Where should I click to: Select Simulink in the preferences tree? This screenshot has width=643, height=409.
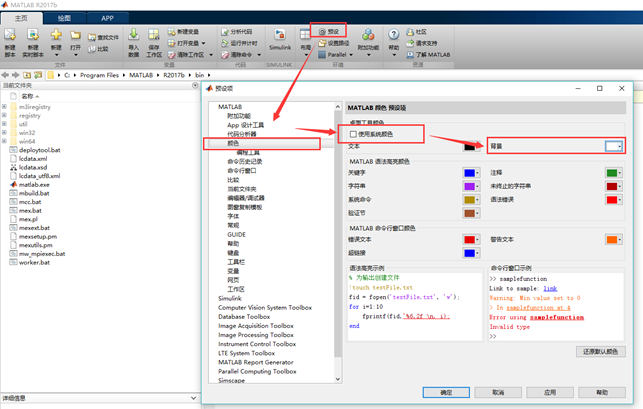point(230,298)
